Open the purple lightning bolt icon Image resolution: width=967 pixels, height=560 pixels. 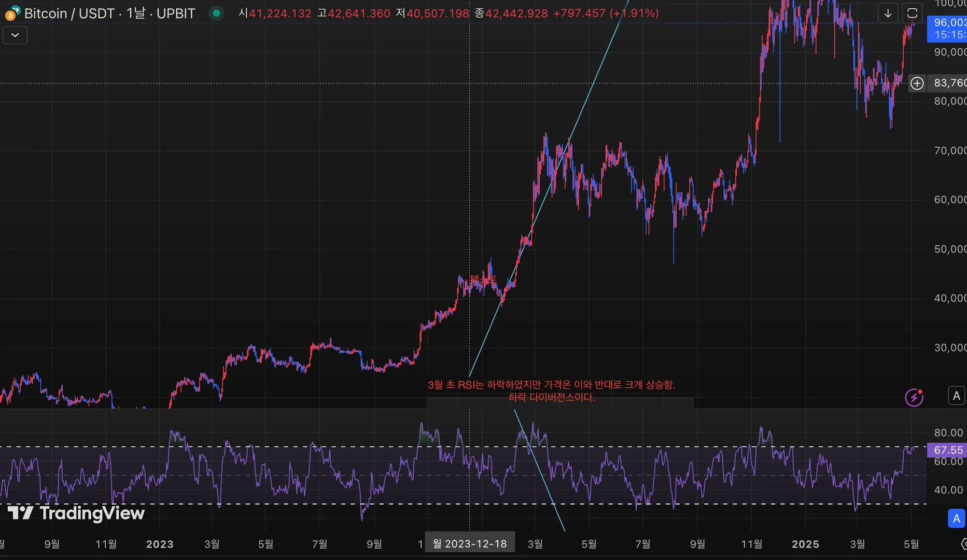[914, 397]
